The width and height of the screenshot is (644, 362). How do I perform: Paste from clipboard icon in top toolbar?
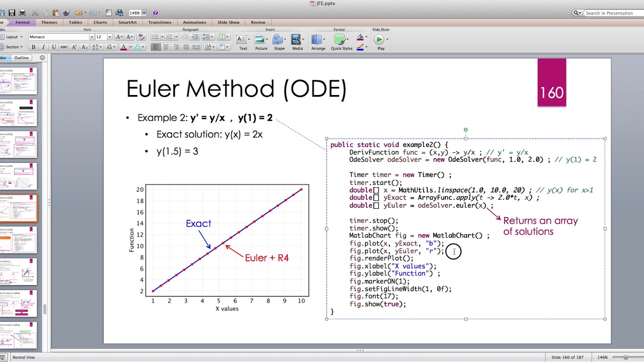pos(55,13)
